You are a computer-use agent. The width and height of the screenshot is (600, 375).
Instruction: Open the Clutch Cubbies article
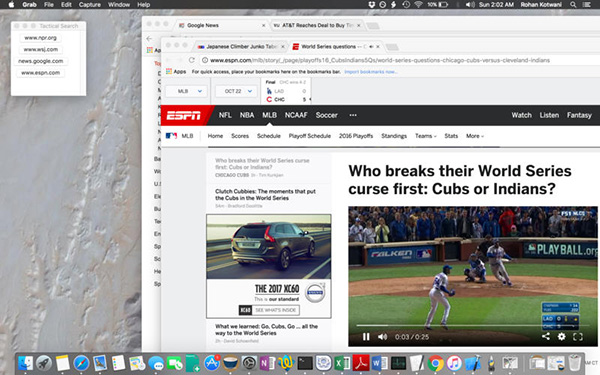[x=266, y=194]
